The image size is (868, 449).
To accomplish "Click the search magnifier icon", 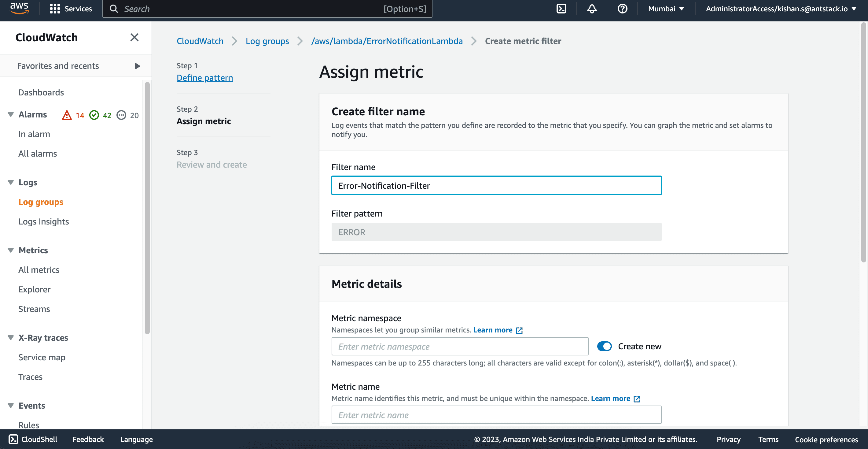I will click(x=114, y=9).
